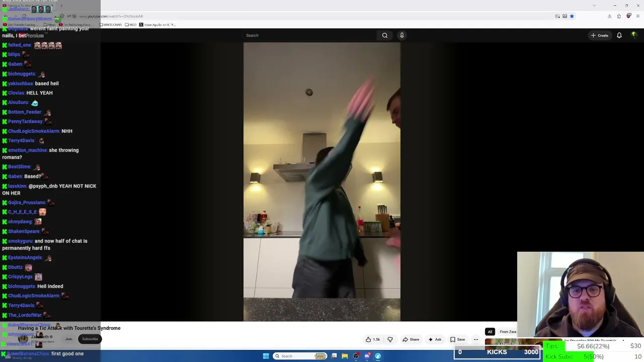Focus the YouTube search field
The height and width of the screenshot is (362, 644).
(309, 35)
